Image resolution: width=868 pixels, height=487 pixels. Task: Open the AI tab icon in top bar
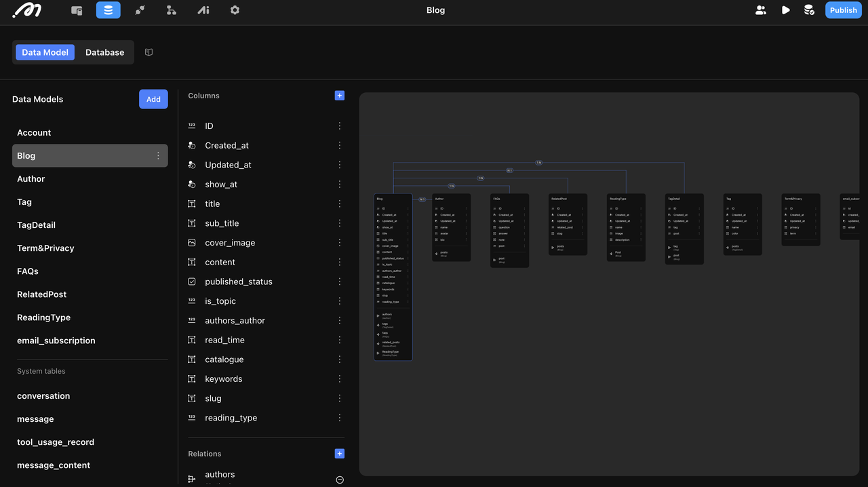coord(203,10)
